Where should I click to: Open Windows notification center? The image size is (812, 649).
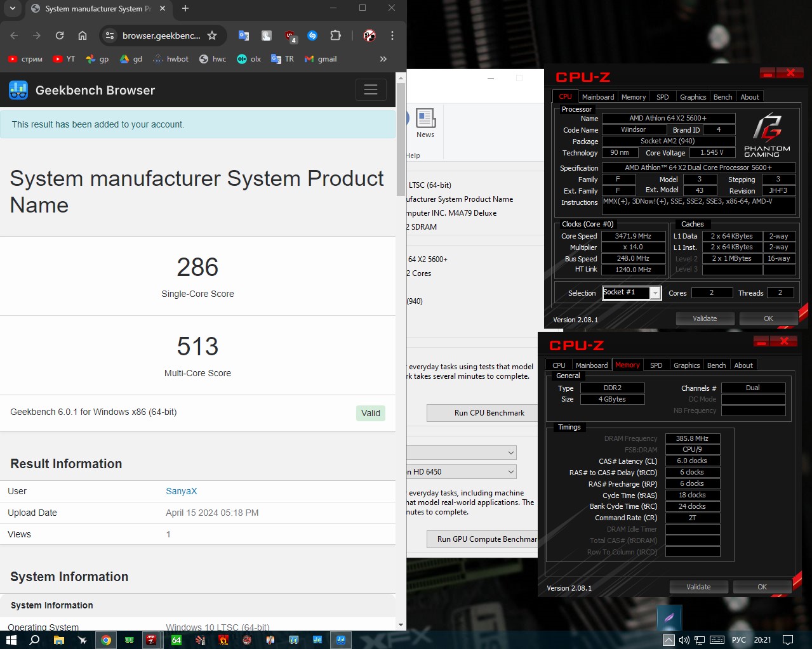788,639
